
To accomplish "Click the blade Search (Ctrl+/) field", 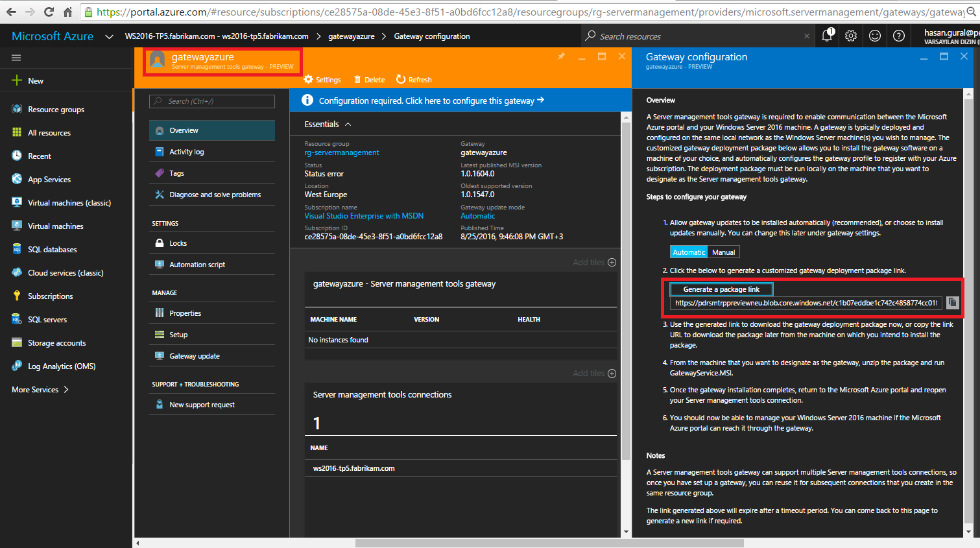I will tap(212, 101).
